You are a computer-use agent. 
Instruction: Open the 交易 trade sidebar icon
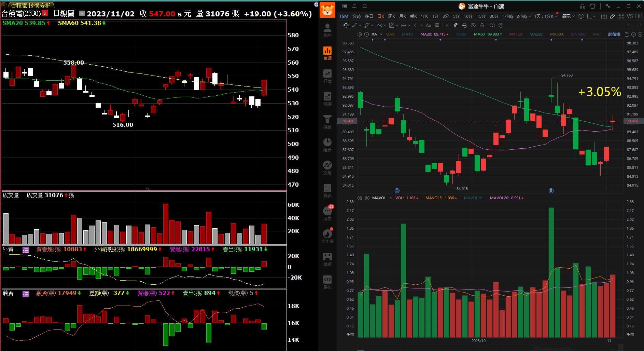point(327,167)
